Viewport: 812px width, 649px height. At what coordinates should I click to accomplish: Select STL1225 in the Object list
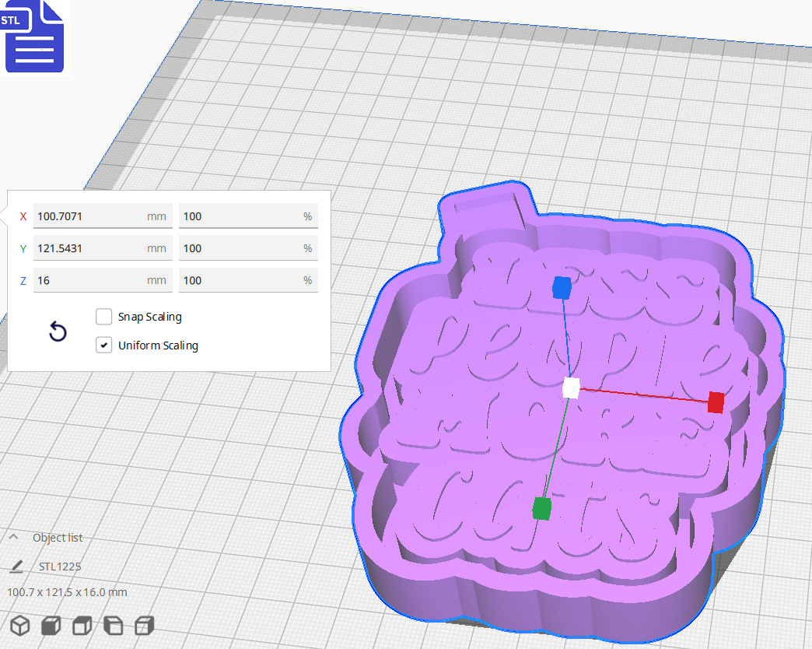[x=60, y=566]
